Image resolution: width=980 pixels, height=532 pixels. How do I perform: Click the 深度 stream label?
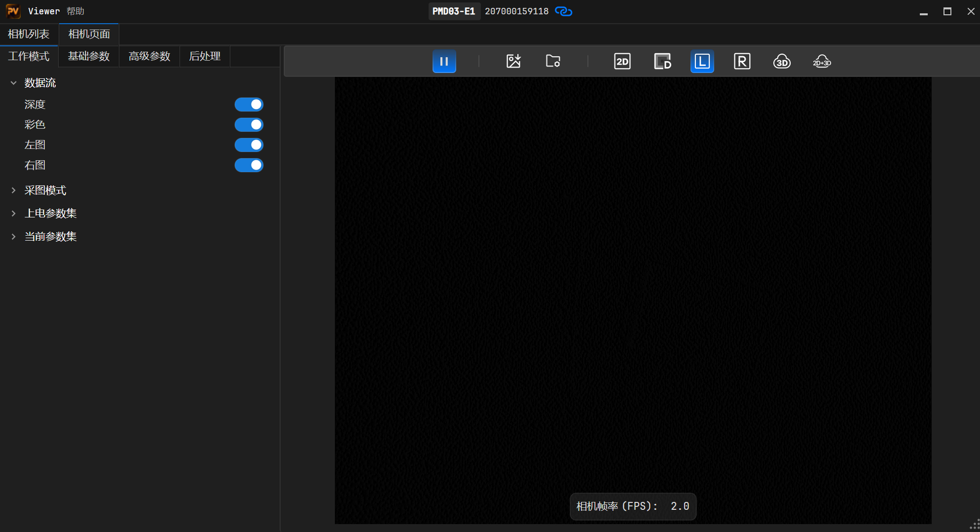(35, 105)
